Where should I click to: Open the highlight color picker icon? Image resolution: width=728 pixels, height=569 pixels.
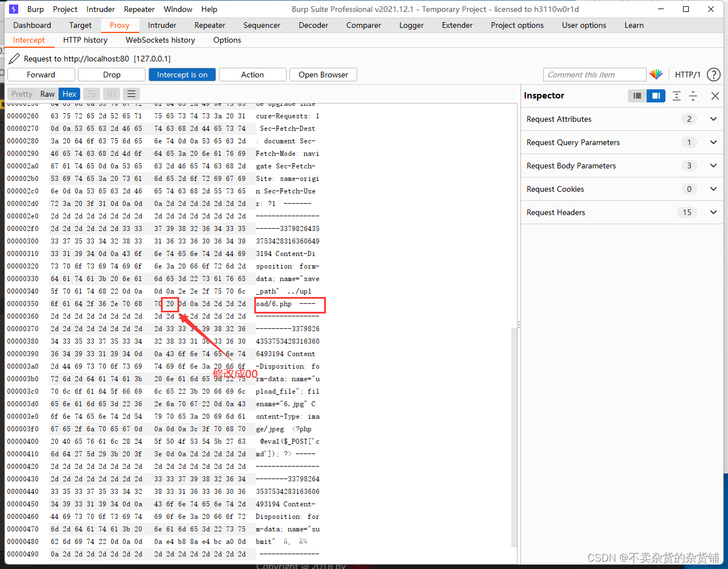pyautogui.click(x=656, y=75)
